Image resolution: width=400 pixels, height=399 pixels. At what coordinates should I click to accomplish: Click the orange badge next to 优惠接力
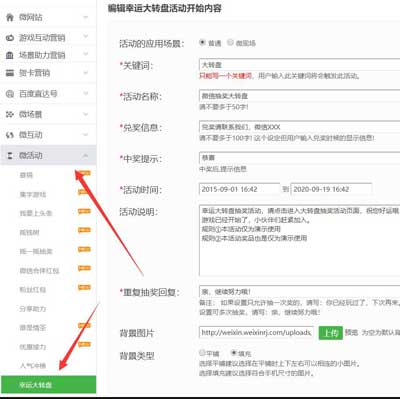pyautogui.click(x=84, y=344)
